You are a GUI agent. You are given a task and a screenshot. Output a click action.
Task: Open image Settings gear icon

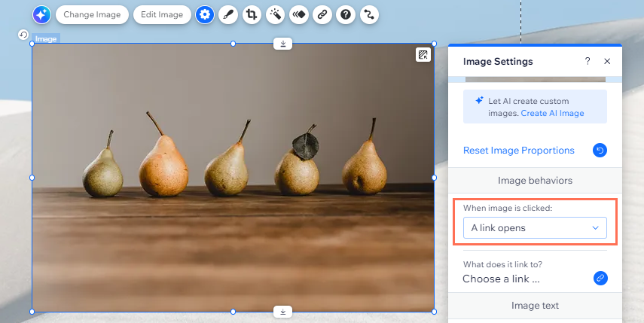click(x=205, y=14)
